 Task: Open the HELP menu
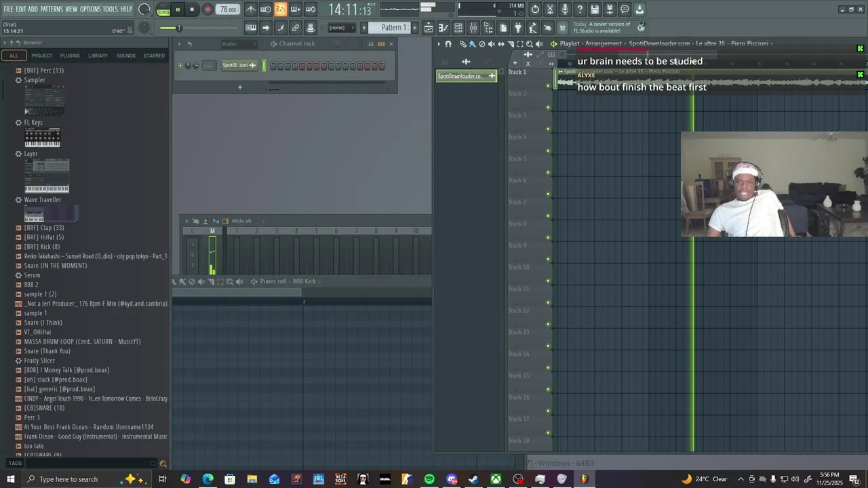click(x=127, y=9)
